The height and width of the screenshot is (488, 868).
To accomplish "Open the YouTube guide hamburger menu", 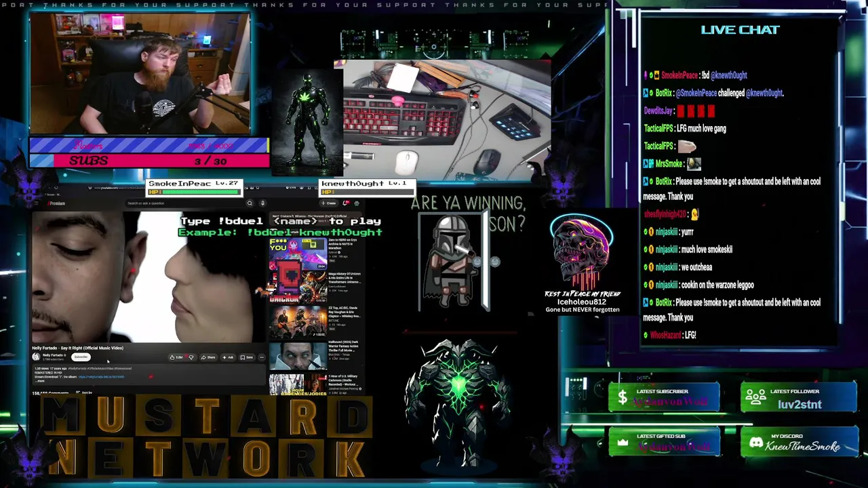I will tap(36, 203).
